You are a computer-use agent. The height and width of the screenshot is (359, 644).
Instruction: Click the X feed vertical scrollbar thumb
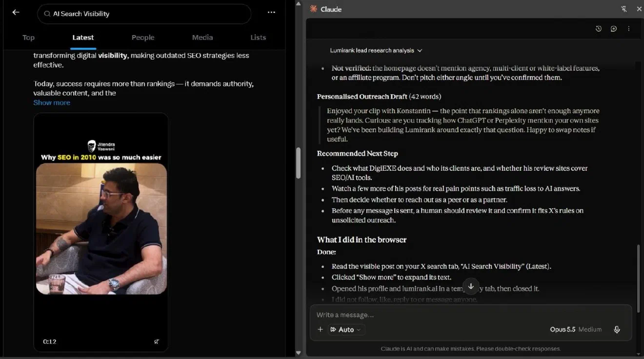click(299, 162)
